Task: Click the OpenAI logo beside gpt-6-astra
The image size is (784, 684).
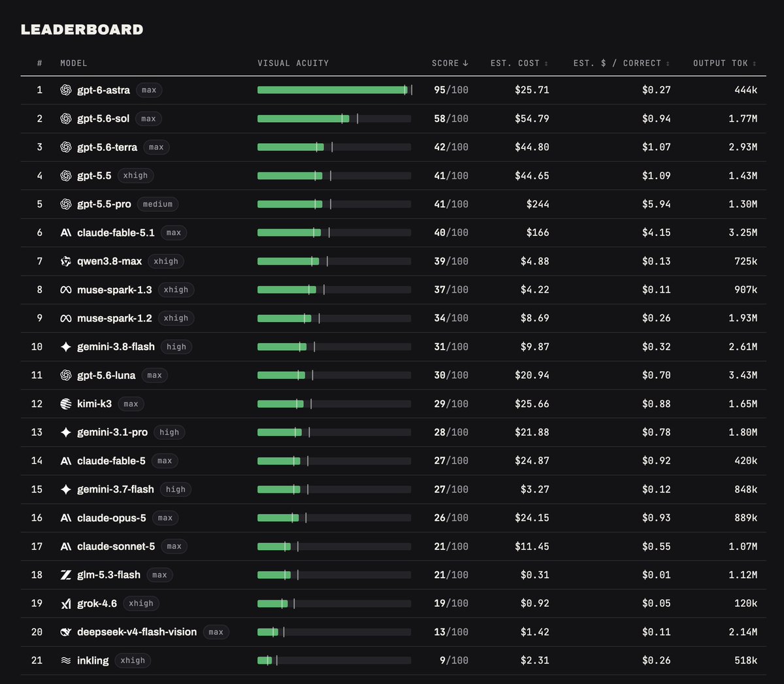Action: click(x=66, y=90)
